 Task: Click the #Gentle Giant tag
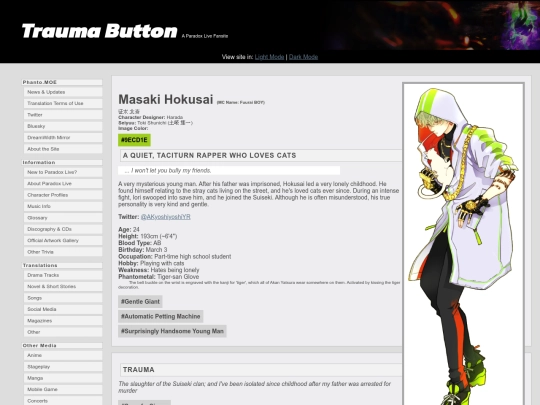pyautogui.click(x=140, y=301)
